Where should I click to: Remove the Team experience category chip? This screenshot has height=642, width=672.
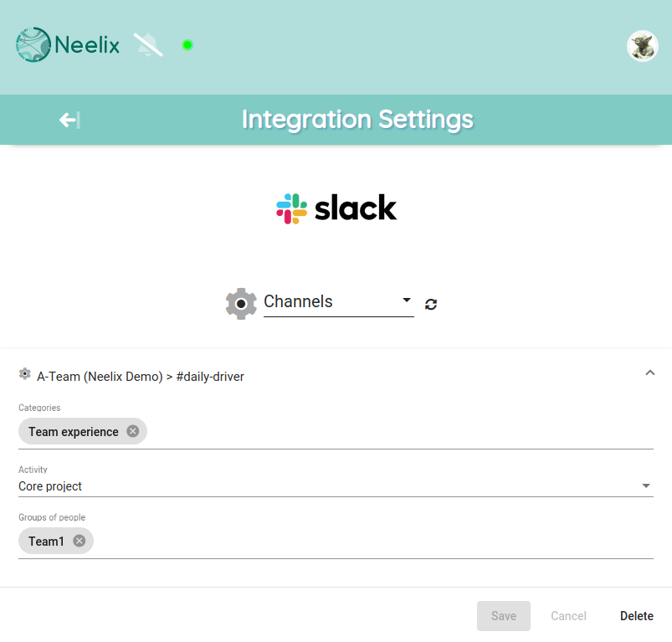click(x=133, y=431)
